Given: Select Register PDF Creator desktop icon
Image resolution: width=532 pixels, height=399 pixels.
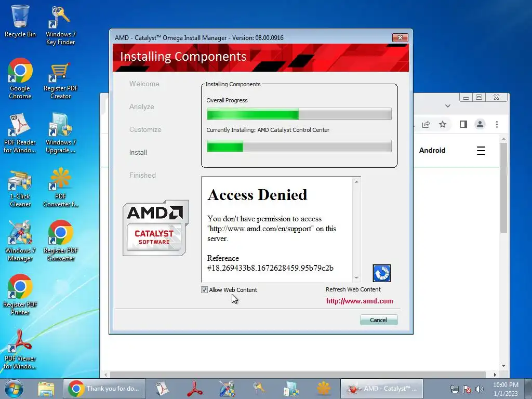Looking at the screenshot, I should coord(60,79).
